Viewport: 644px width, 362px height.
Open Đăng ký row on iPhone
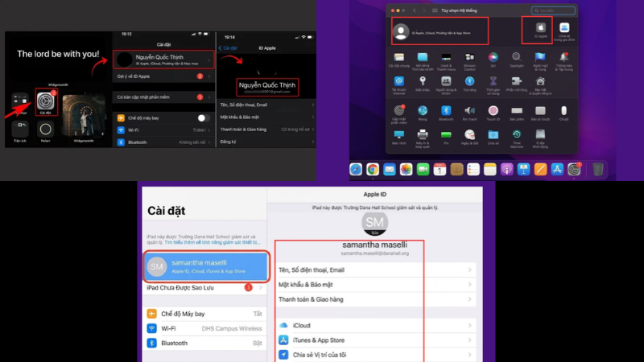tap(266, 142)
